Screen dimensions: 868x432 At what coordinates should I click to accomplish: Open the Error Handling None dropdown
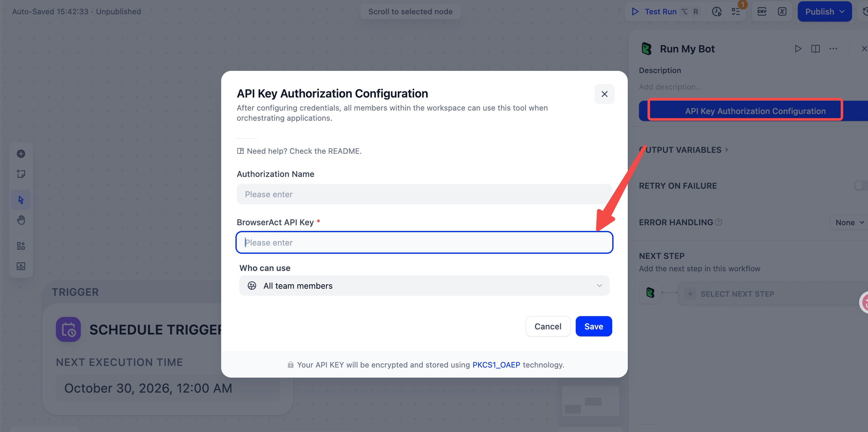pos(849,222)
